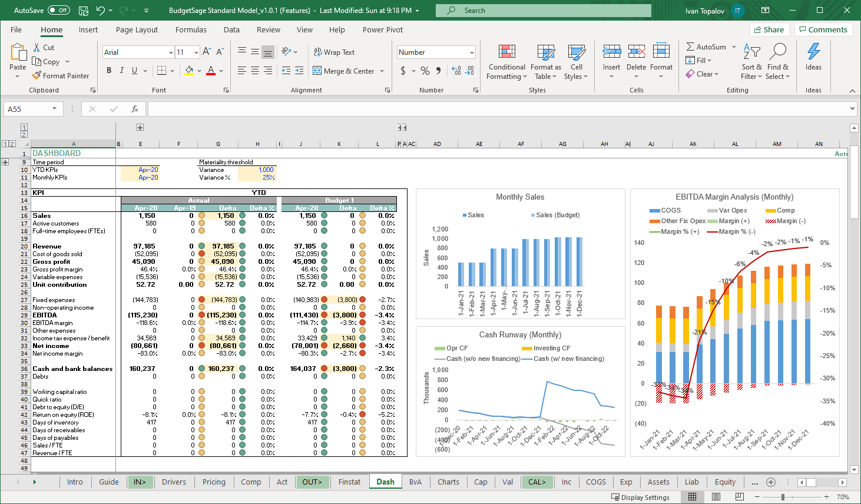Click the zoom slider in status bar
861x504 pixels.
coord(783,497)
